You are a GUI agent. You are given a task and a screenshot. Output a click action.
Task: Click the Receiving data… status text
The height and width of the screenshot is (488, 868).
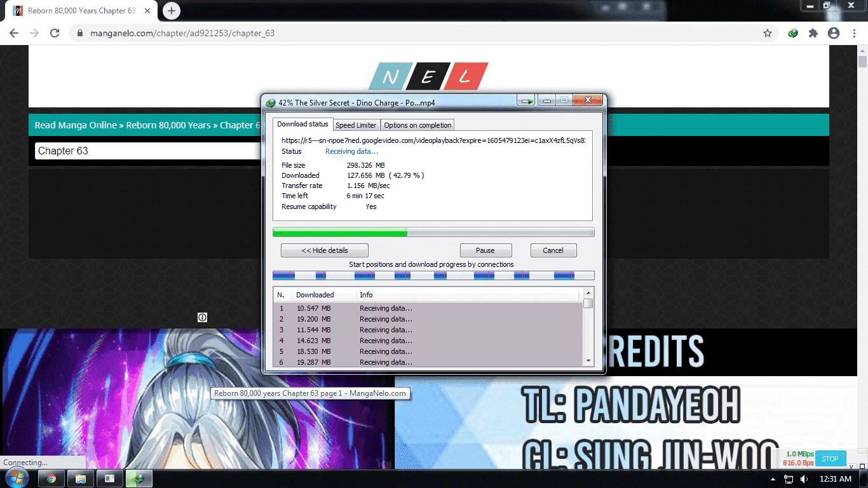click(351, 151)
